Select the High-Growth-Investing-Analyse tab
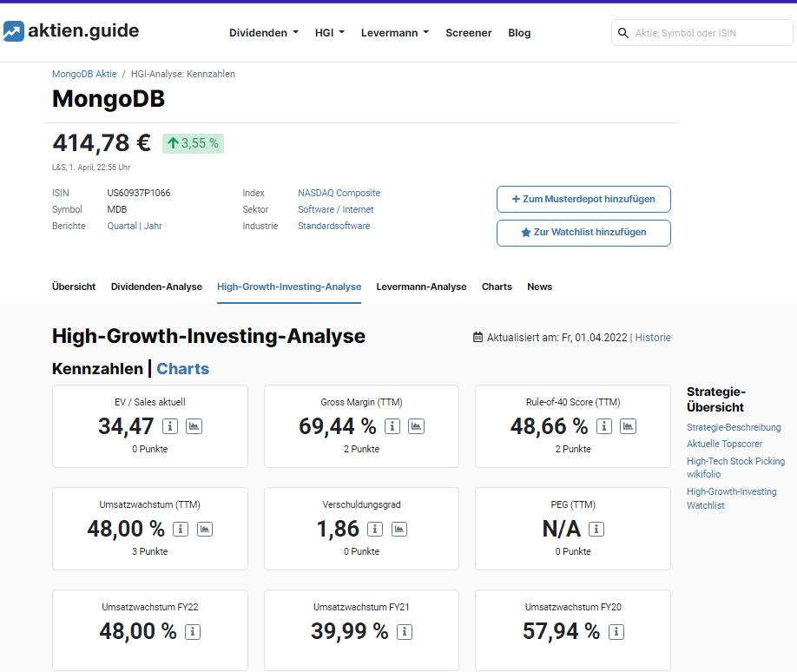The width and height of the screenshot is (797, 672). (289, 287)
